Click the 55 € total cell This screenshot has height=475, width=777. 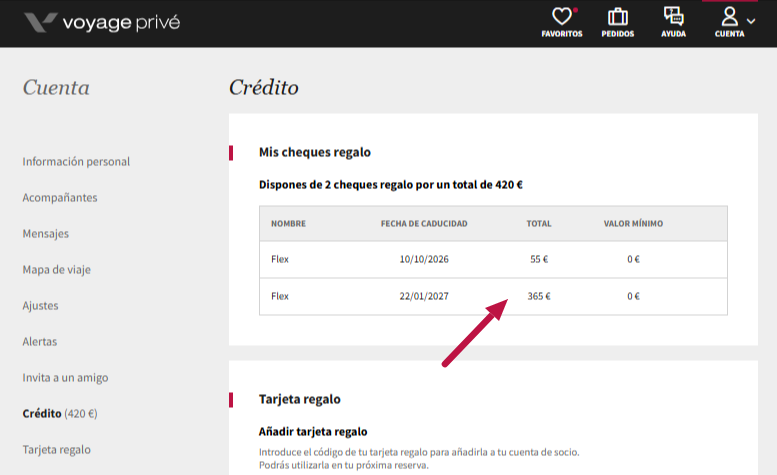click(539, 260)
